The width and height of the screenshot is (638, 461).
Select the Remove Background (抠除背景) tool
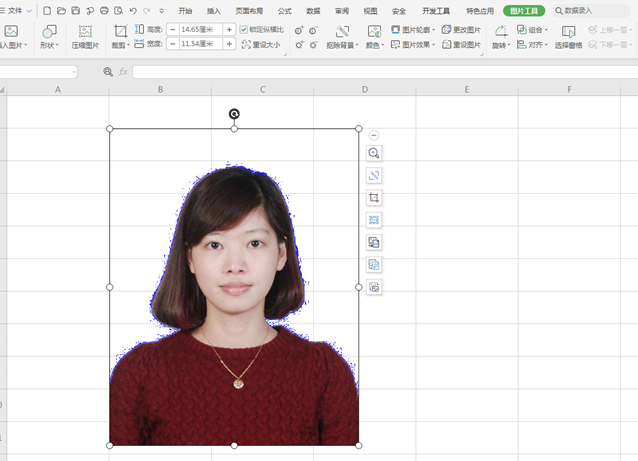coord(343,32)
